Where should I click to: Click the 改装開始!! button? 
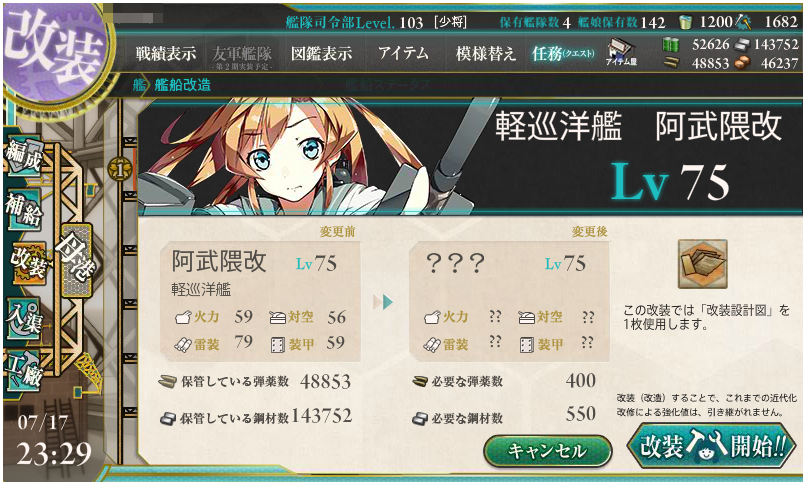712,446
